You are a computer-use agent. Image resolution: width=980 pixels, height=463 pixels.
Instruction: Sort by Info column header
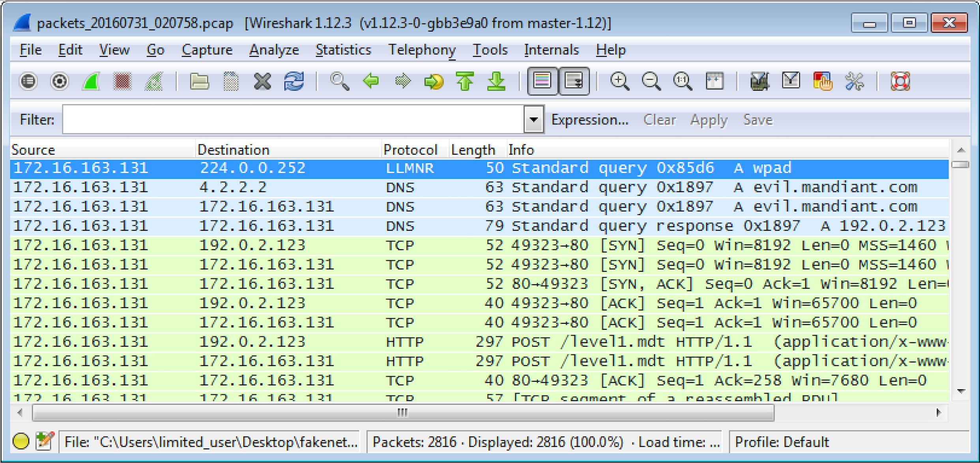pos(728,150)
